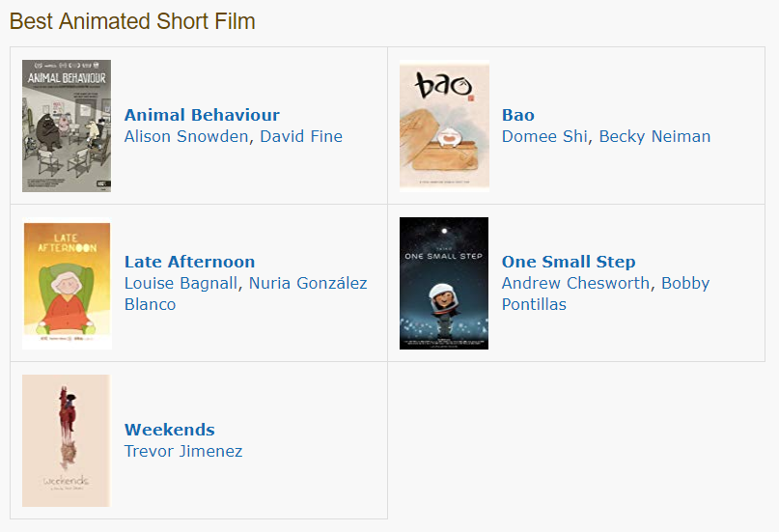Open Becky Neiman's nominee link
Viewport: 779px width, 532px height.
pyautogui.click(x=654, y=136)
